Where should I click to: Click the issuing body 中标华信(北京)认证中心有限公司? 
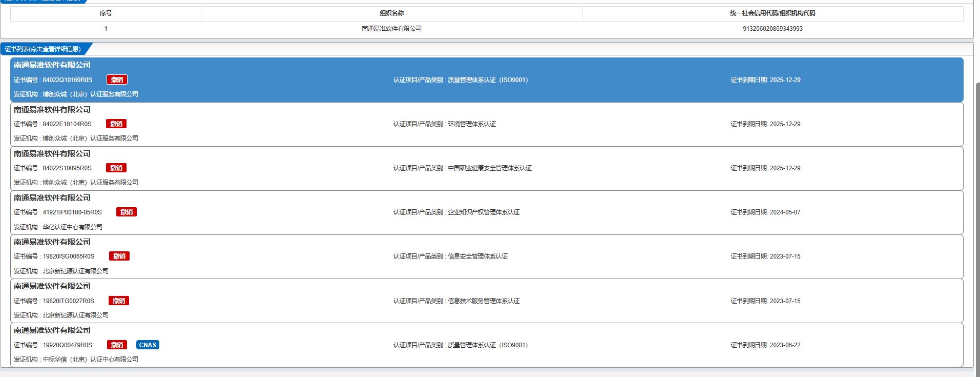(x=90, y=360)
